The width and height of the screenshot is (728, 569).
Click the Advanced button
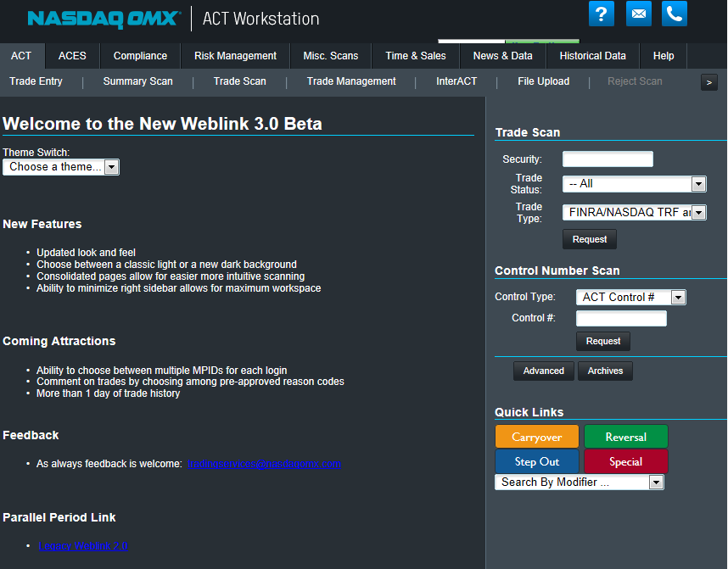tap(544, 371)
